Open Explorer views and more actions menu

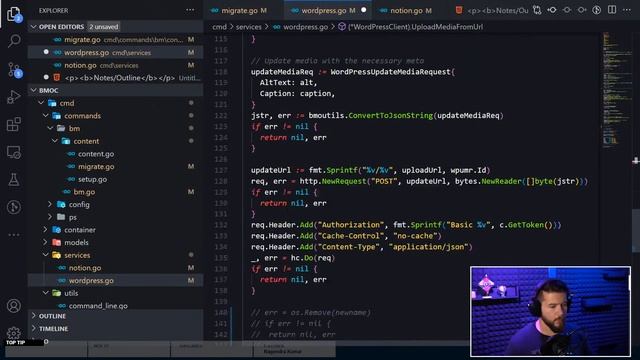pyautogui.click(x=190, y=10)
